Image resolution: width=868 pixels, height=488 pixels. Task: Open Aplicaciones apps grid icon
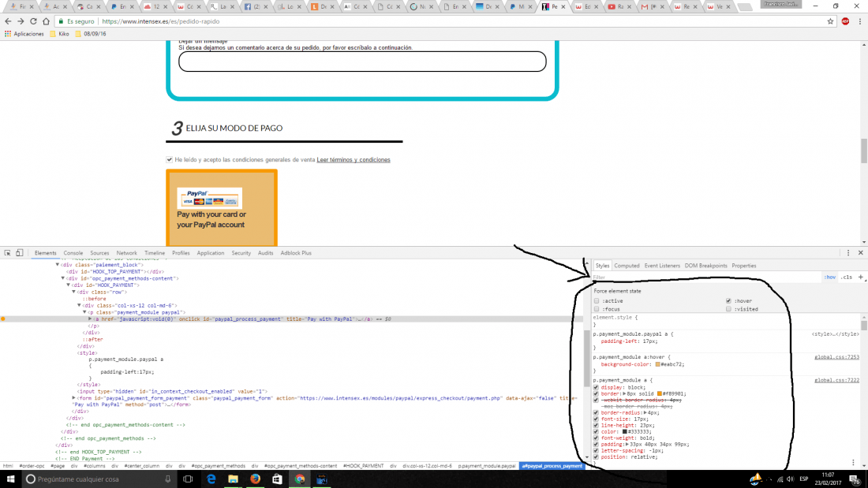pos(8,34)
